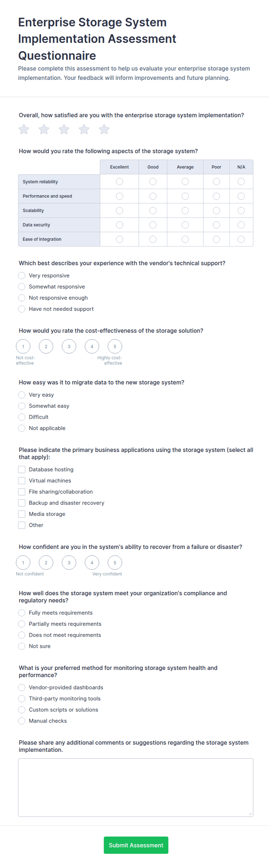Rate overall satisfaction with first star

pyautogui.click(x=24, y=129)
